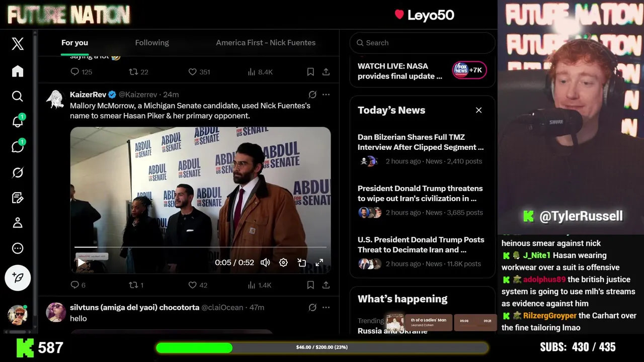The image size is (644, 362).
Task: Open RilzergGroyper chat username
Action: 549,316
